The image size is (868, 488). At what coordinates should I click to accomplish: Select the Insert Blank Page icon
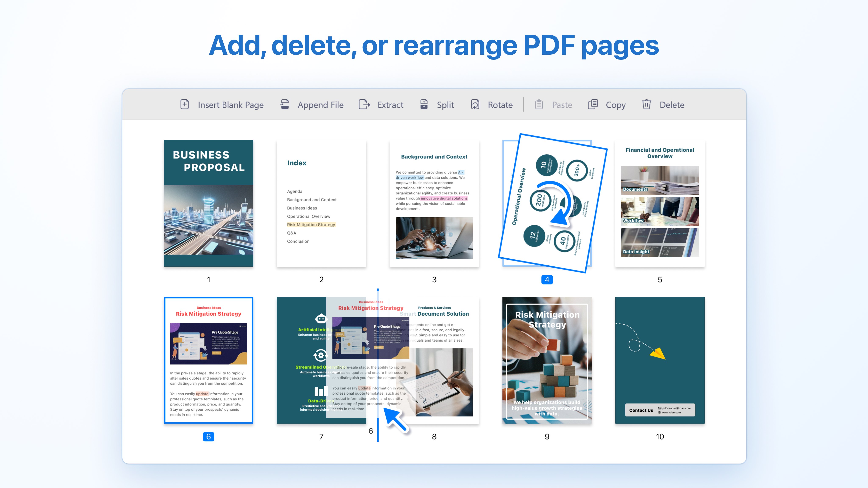coord(185,105)
